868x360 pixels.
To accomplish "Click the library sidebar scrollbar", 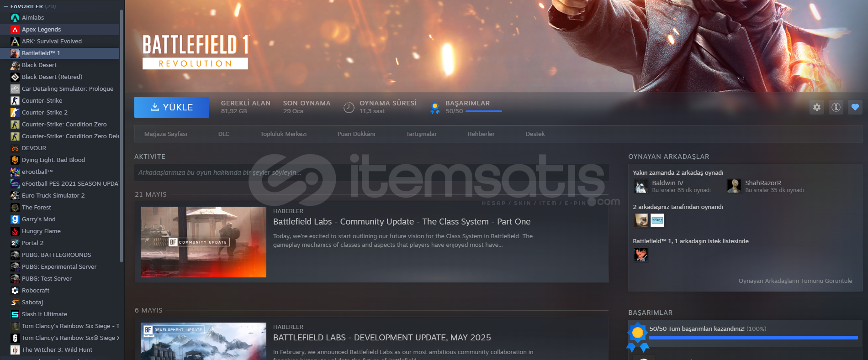I will tap(121, 136).
